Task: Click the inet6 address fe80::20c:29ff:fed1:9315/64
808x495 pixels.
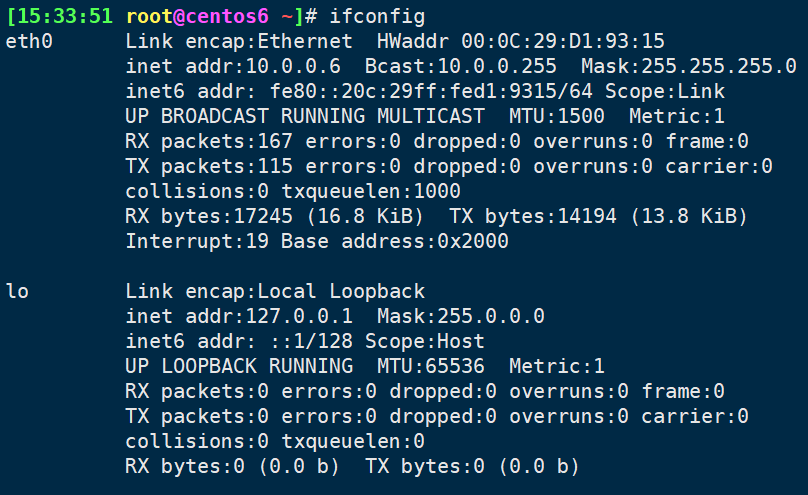Action: [431, 91]
